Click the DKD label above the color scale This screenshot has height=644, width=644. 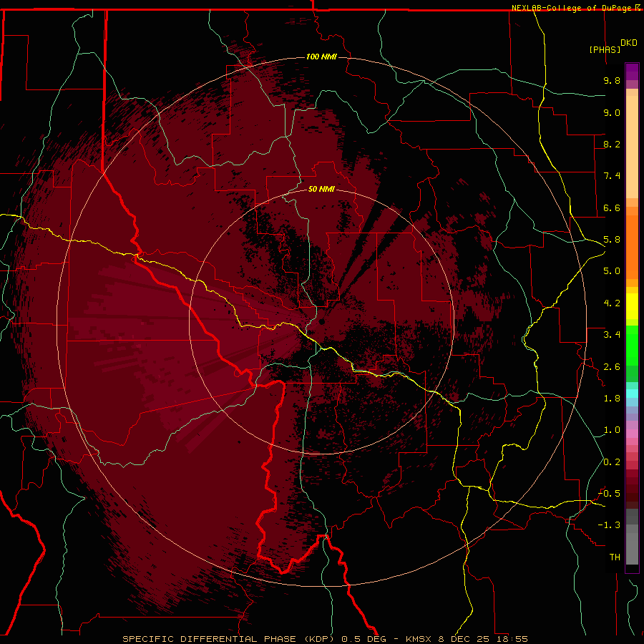coord(629,43)
